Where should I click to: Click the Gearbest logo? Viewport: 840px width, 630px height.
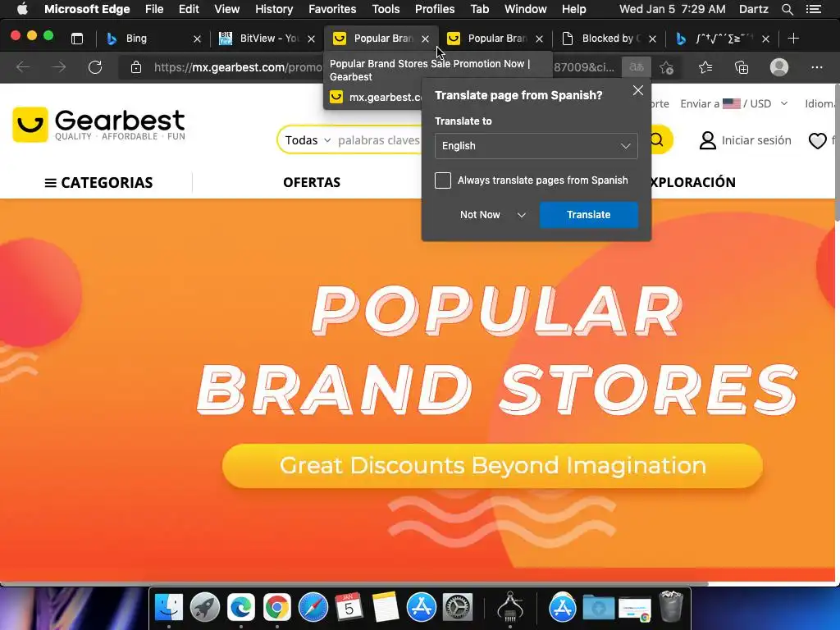(x=99, y=125)
